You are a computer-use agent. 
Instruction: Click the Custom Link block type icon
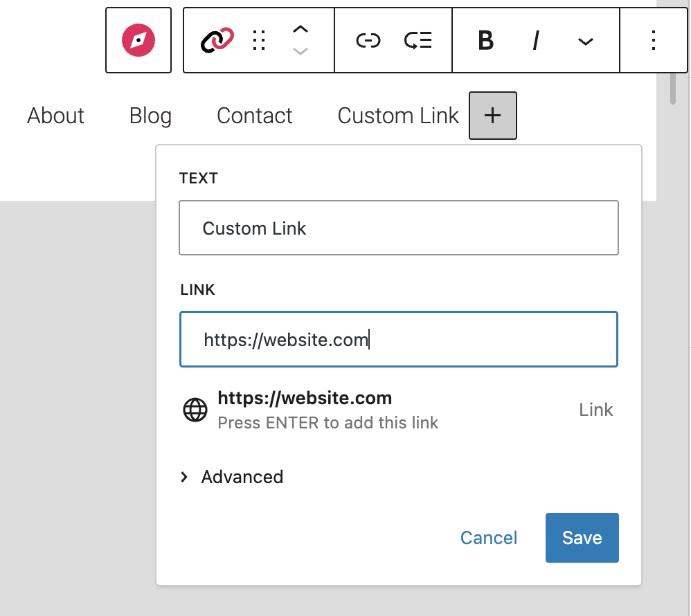[x=217, y=40]
